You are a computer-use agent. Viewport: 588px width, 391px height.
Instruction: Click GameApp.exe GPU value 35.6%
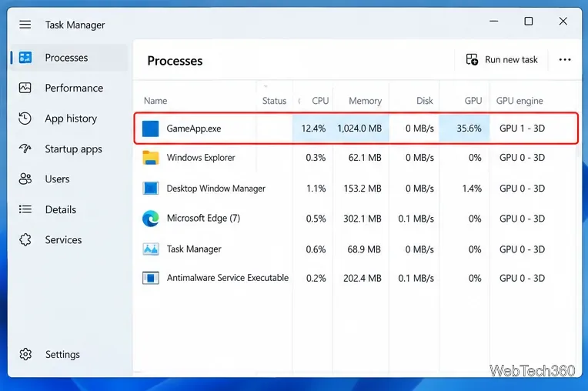(469, 129)
